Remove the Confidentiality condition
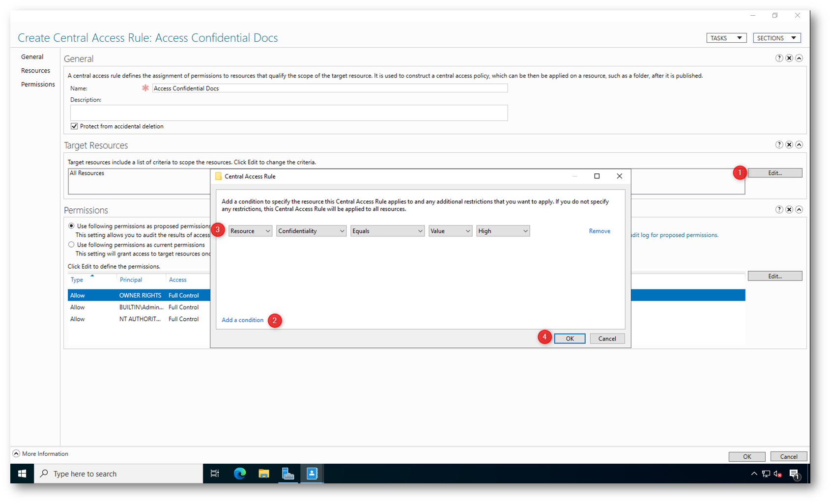The width and height of the screenshot is (831, 504). tap(599, 231)
